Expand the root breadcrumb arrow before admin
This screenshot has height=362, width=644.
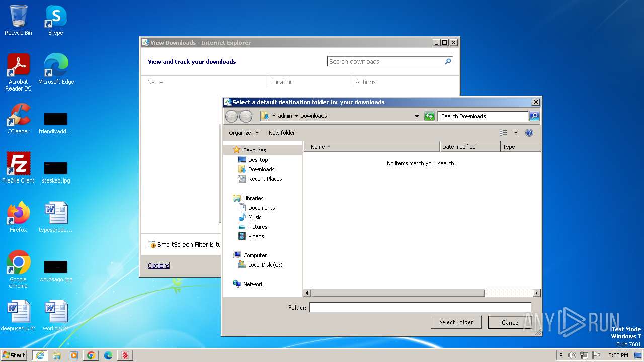pyautogui.click(x=274, y=116)
